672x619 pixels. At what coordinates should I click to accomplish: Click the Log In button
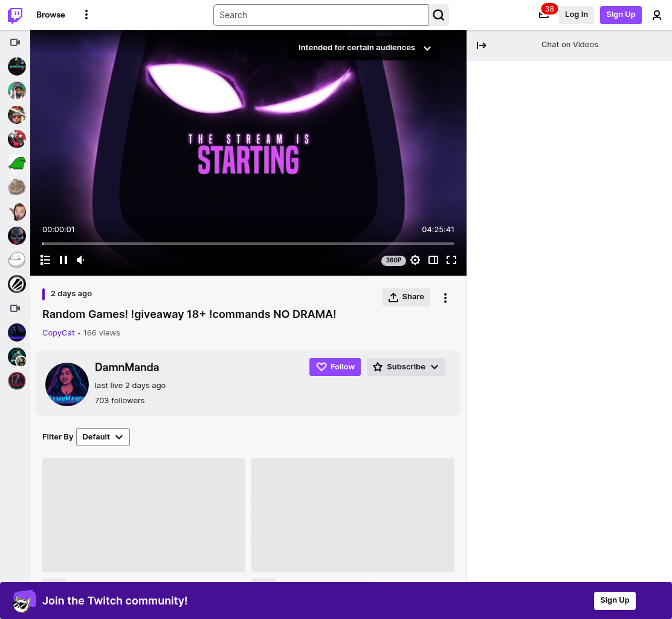pyautogui.click(x=576, y=15)
